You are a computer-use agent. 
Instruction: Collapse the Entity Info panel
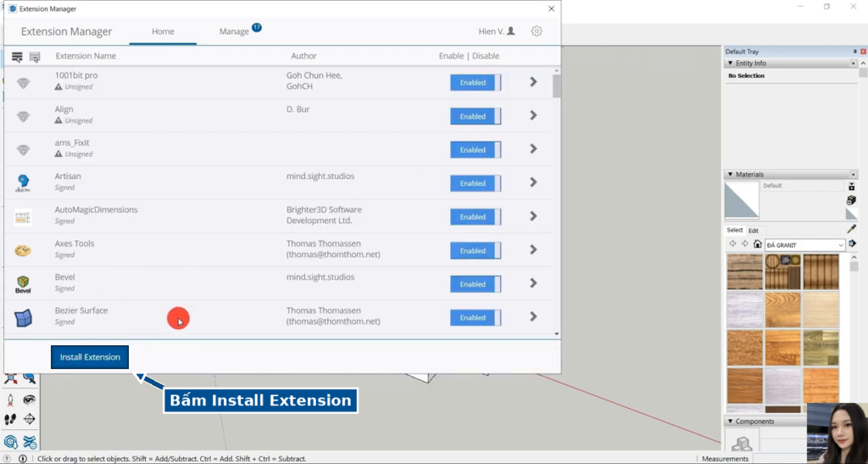click(x=730, y=63)
